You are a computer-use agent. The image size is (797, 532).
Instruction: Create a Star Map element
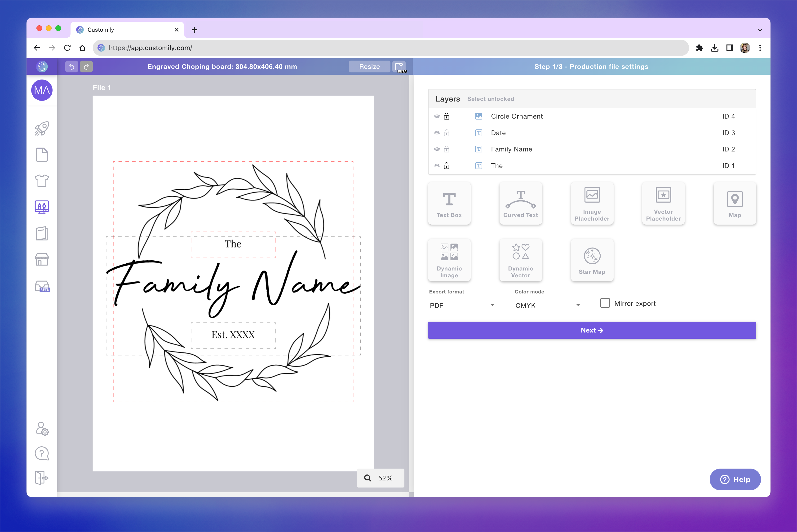(592, 260)
